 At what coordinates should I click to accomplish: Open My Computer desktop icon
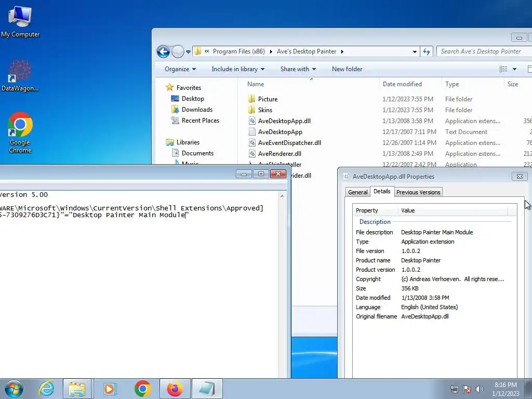click(20, 22)
